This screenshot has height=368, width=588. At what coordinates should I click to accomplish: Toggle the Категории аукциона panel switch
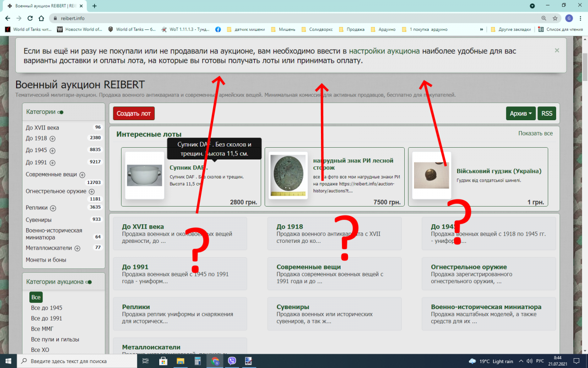coord(88,282)
